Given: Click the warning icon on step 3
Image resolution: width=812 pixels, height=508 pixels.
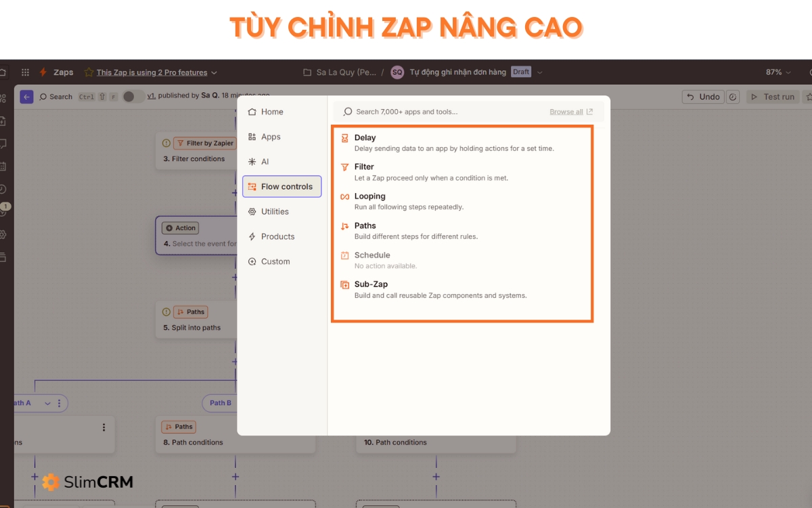Looking at the screenshot, I should [x=166, y=143].
